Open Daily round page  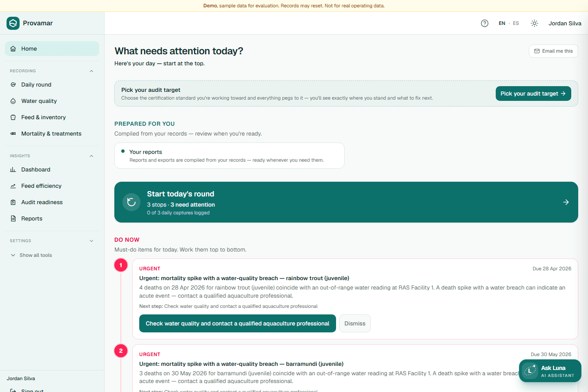pos(52,85)
